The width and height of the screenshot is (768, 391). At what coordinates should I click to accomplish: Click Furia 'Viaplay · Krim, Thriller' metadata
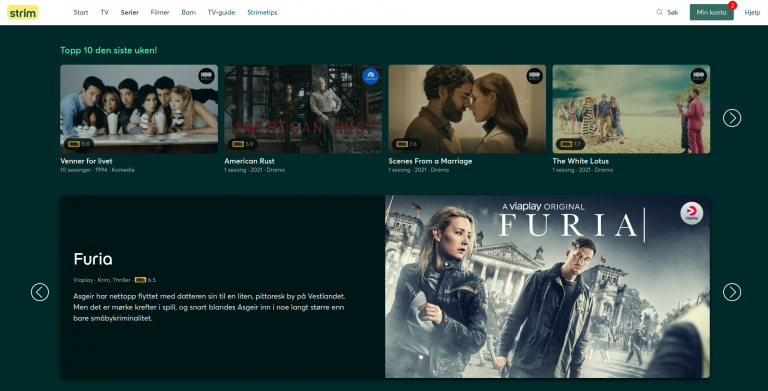point(102,280)
